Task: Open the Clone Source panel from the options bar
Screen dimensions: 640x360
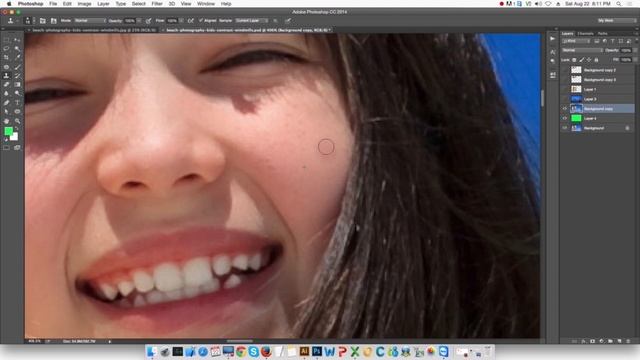Action: click(53, 20)
